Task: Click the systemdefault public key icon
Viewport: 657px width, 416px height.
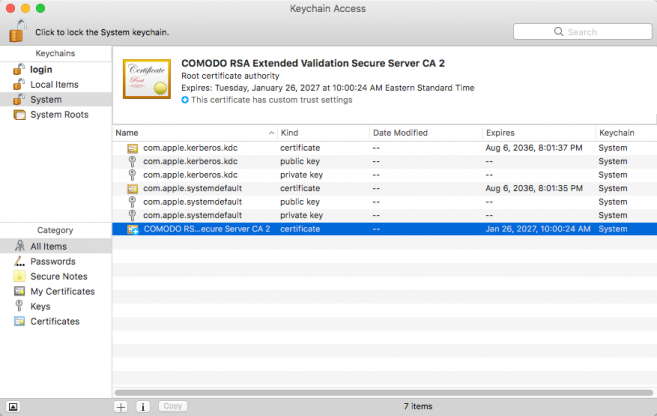Action: pos(132,202)
